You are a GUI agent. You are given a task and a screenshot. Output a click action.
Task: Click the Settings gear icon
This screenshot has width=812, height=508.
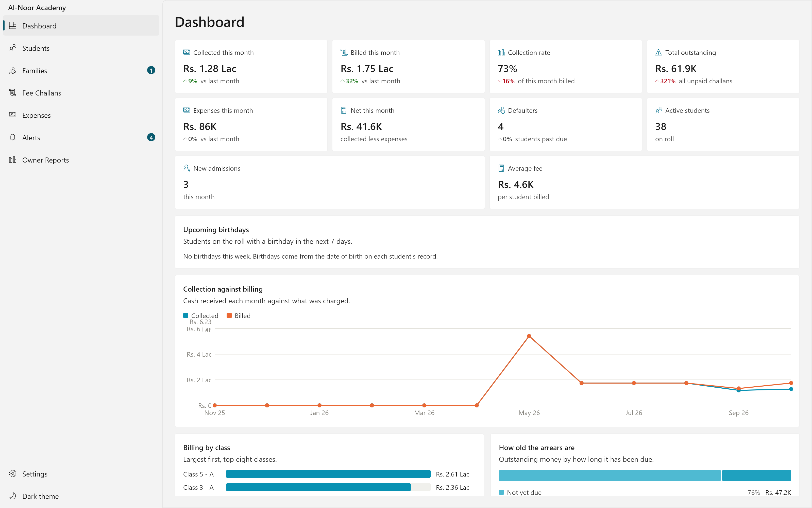[13, 474]
